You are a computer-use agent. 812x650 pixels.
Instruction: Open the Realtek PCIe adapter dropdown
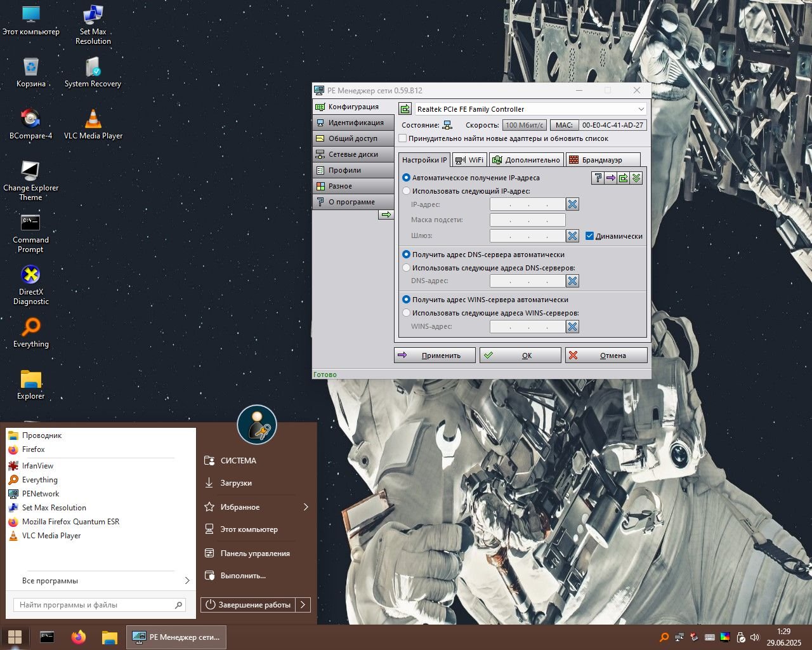pos(641,109)
